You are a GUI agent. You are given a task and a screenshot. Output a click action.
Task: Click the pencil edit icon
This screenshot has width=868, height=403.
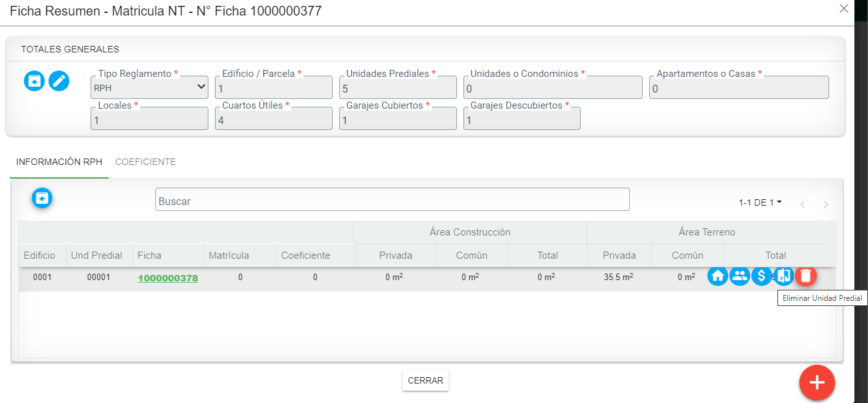click(x=59, y=81)
